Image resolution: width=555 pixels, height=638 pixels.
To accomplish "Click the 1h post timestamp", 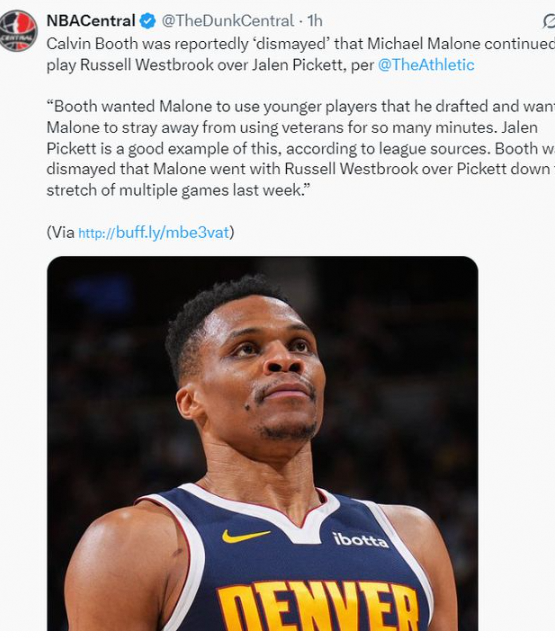I will [x=315, y=21].
